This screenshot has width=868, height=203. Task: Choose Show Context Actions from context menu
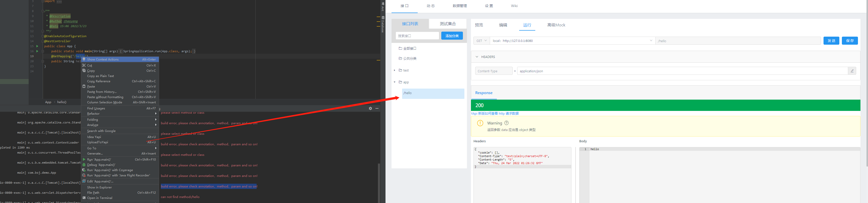tap(120, 59)
